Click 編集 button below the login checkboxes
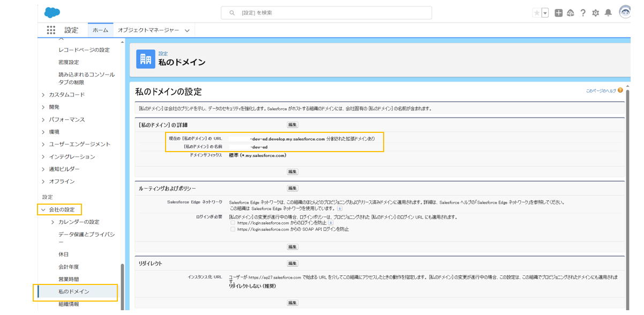This screenshot has width=644, height=315. point(293,247)
